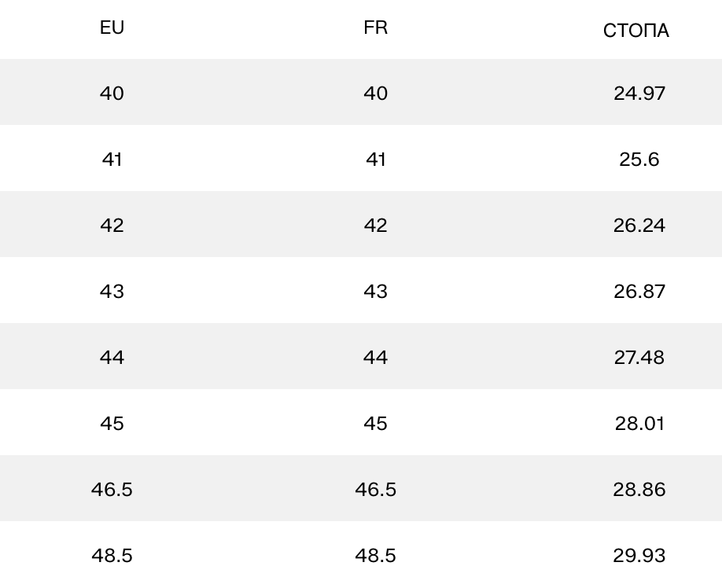
Task: Click the FR column header
Action: (x=375, y=28)
